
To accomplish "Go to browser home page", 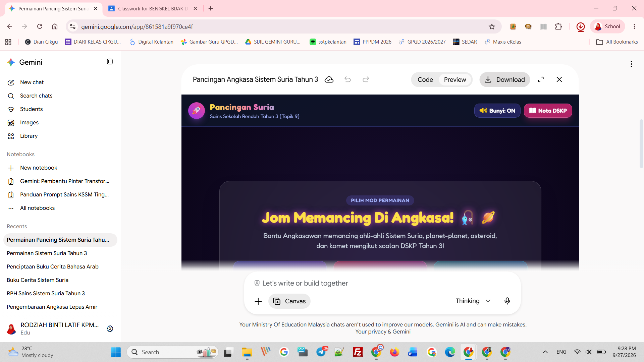I will click(x=55, y=26).
